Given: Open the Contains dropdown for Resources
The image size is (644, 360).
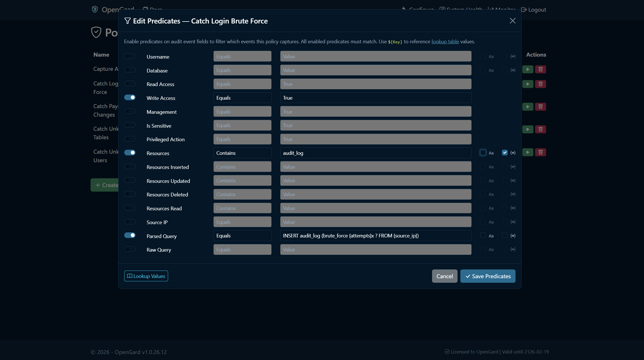Looking at the screenshot, I should tap(242, 153).
